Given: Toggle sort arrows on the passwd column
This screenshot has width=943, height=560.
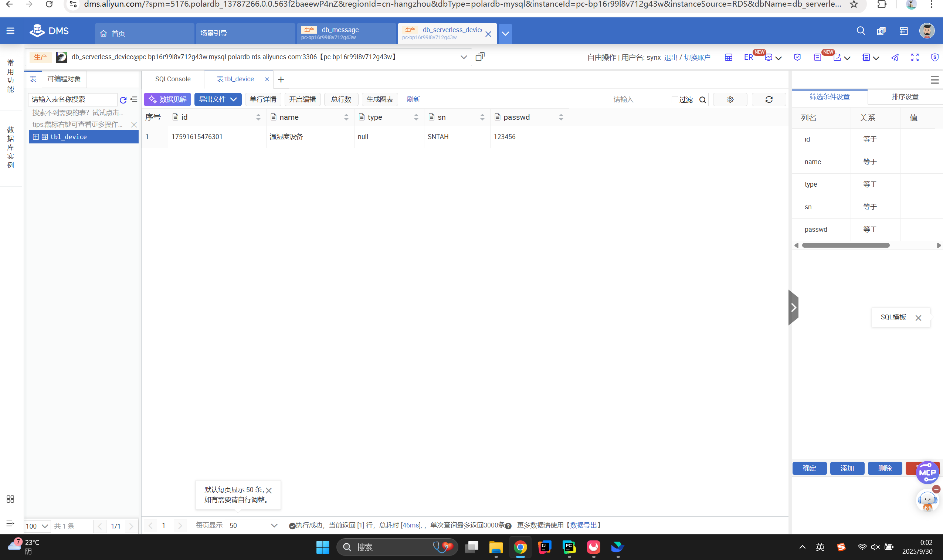Looking at the screenshot, I should point(561,117).
